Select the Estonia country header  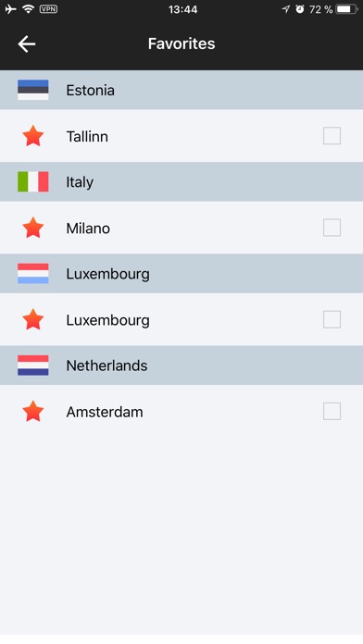tap(181, 90)
